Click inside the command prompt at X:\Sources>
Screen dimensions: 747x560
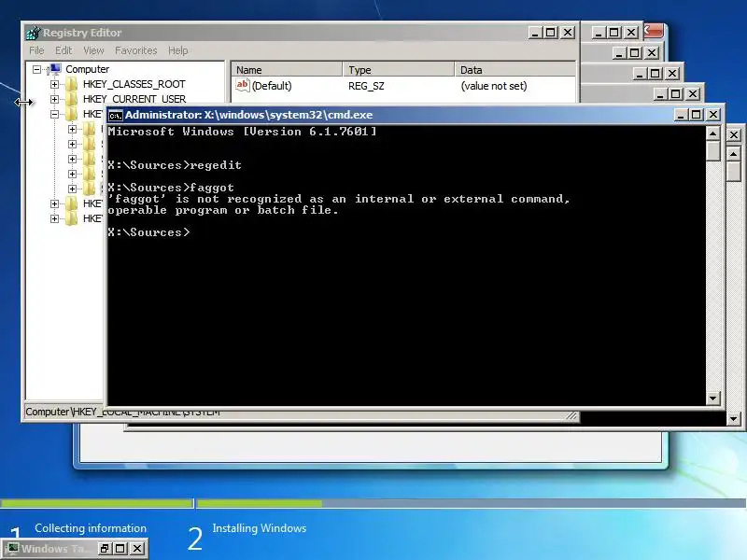(x=148, y=232)
